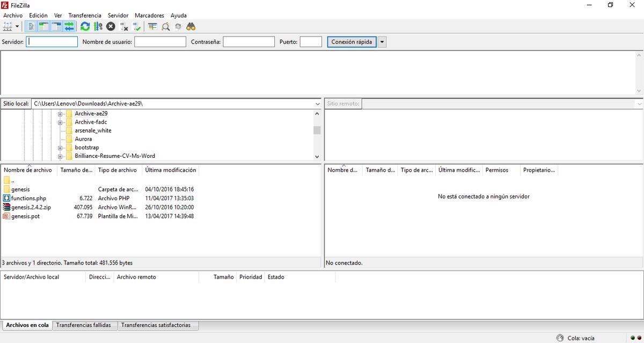Click the binoculars file search icon
The width and height of the screenshot is (644, 343).
pyautogui.click(x=191, y=26)
